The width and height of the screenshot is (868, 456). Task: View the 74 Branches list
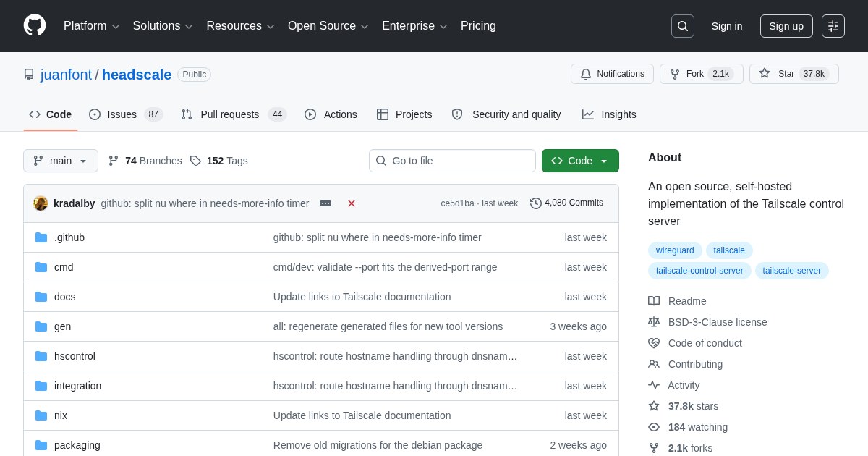tap(145, 161)
